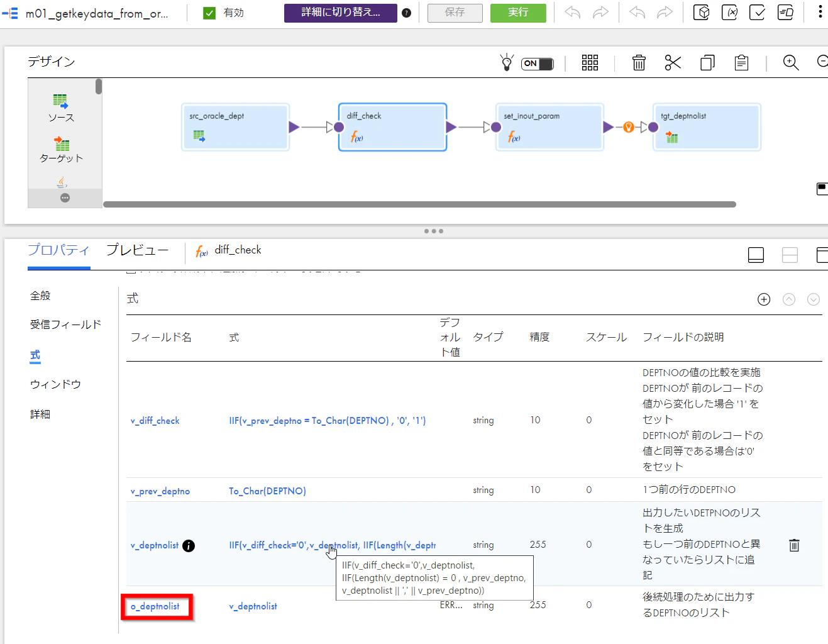Click the split-panel layout icon
Image resolution: width=828 pixels, height=644 pixels.
790,255
